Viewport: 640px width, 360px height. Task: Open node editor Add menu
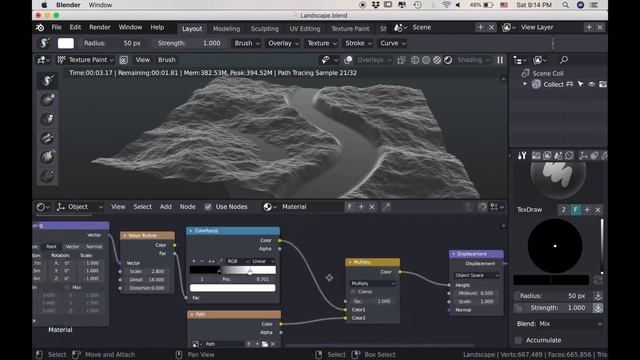pos(165,207)
